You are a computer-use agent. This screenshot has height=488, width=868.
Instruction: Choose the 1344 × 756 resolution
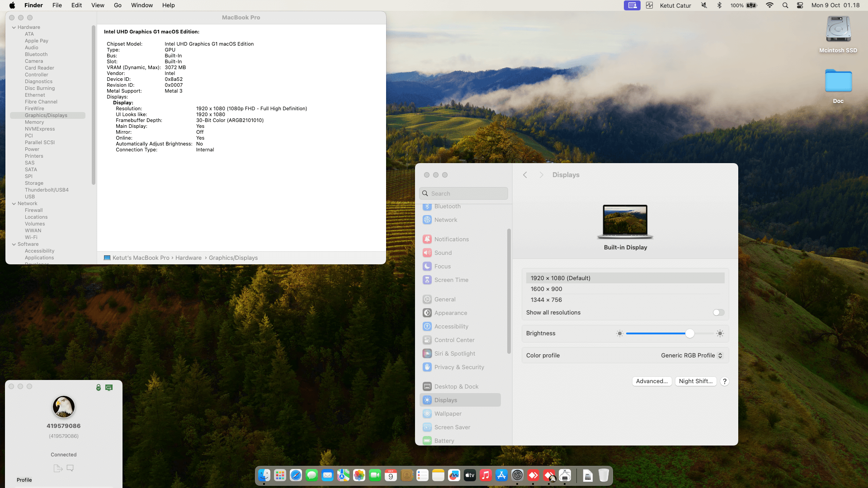pos(547,300)
